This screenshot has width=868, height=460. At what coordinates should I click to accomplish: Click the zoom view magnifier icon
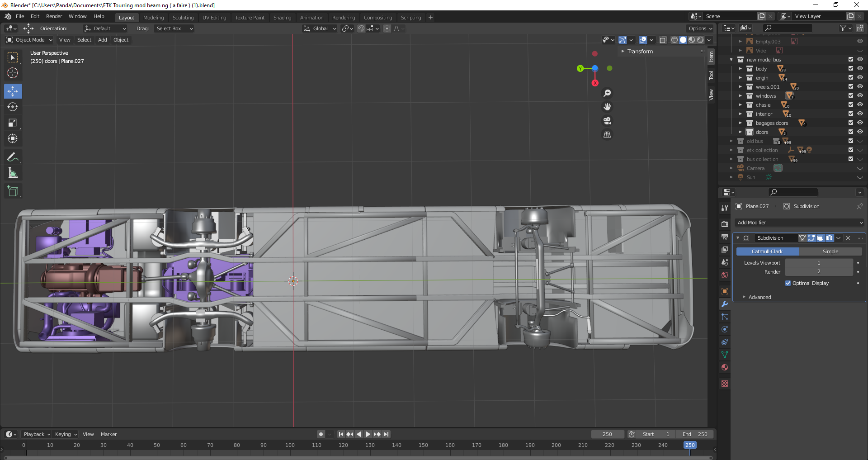click(607, 93)
